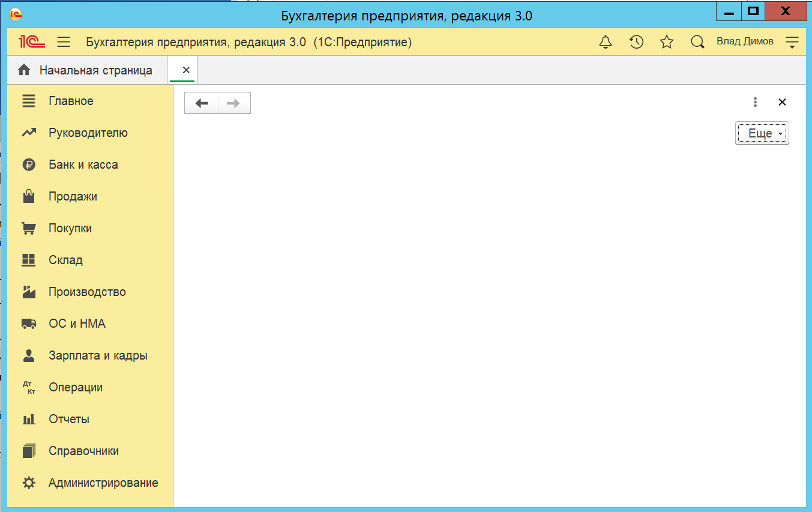Click Зарплата и кадры person icon
The image size is (812, 512).
tap(29, 355)
